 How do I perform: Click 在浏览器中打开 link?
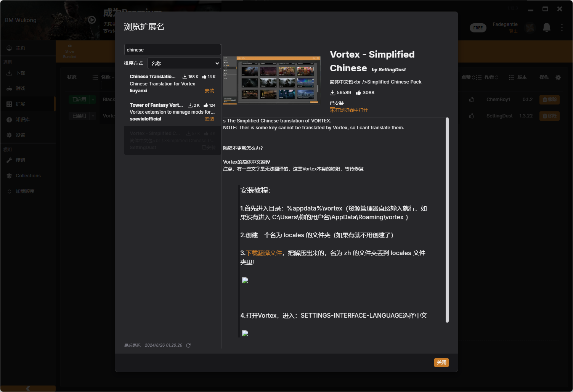[x=349, y=110]
